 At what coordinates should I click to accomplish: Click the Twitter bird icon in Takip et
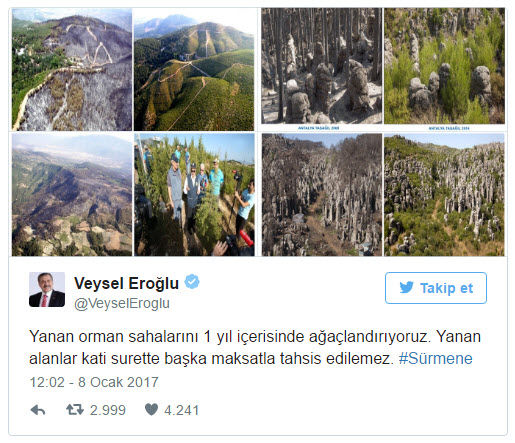[x=406, y=287]
